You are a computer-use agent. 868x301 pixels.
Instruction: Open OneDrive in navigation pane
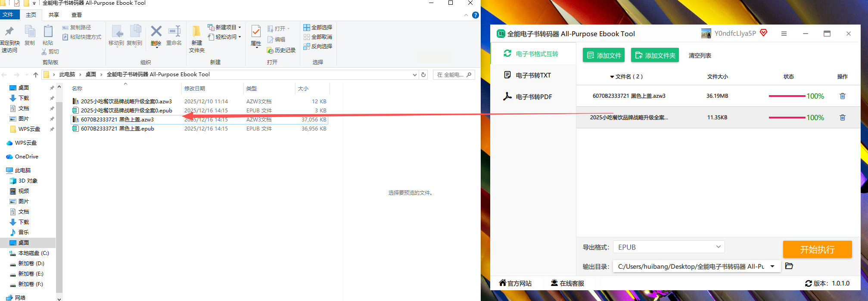tap(26, 156)
